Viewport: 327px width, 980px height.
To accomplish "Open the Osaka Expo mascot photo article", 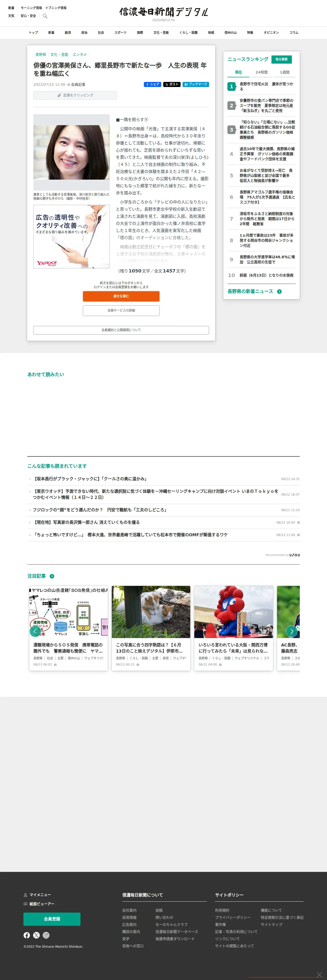I will coord(233,612).
